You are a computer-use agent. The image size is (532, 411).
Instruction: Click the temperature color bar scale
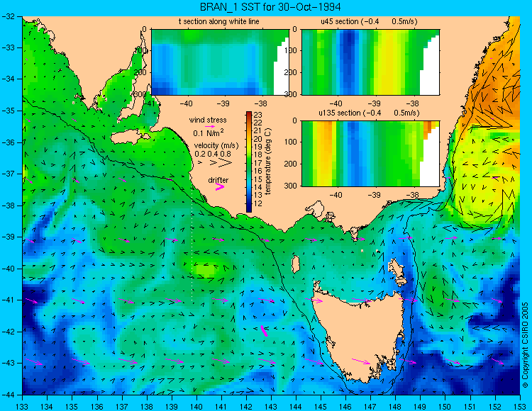(249, 162)
